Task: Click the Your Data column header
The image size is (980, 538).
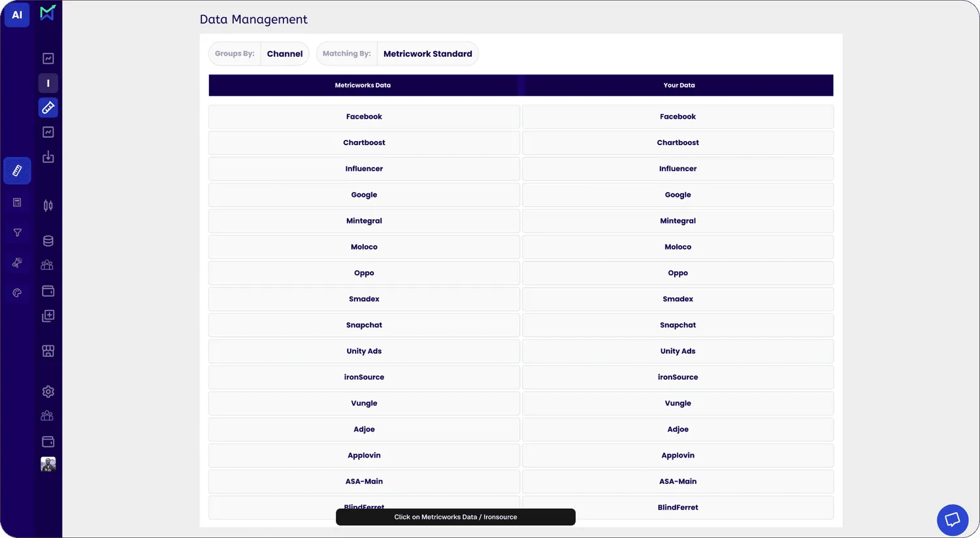Action: pyautogui.click(x=679, y=85)
